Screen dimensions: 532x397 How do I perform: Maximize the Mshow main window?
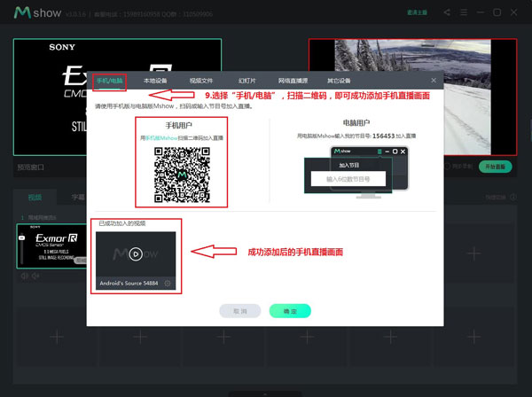tap(497, 12)
